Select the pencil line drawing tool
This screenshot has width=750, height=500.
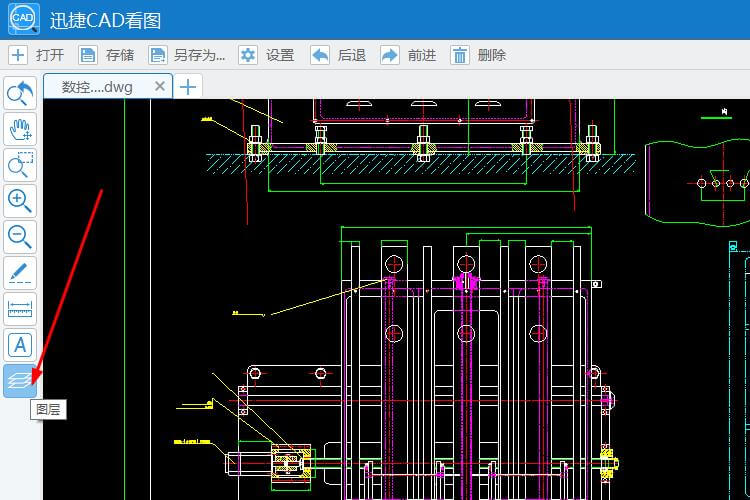pos(20,273)
